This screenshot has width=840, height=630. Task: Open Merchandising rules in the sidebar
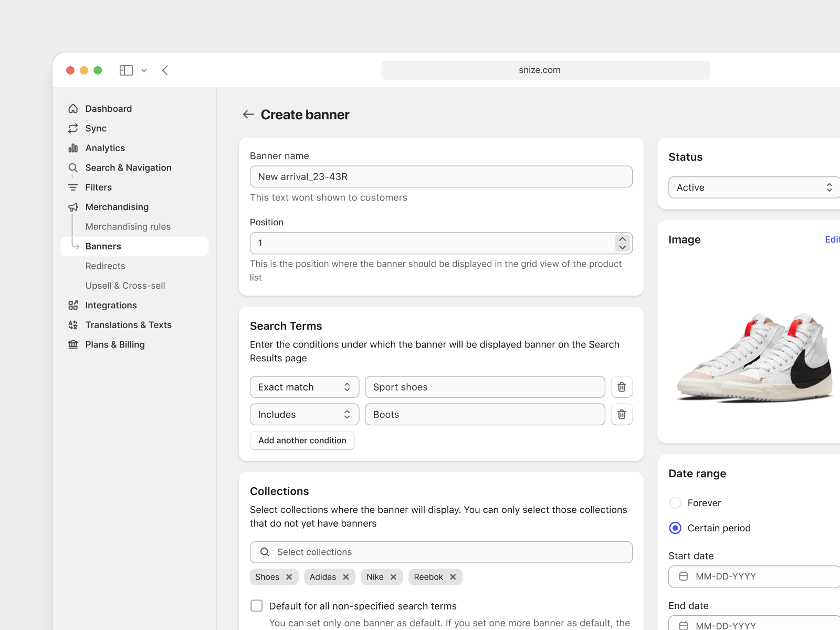tap(128, 227)
